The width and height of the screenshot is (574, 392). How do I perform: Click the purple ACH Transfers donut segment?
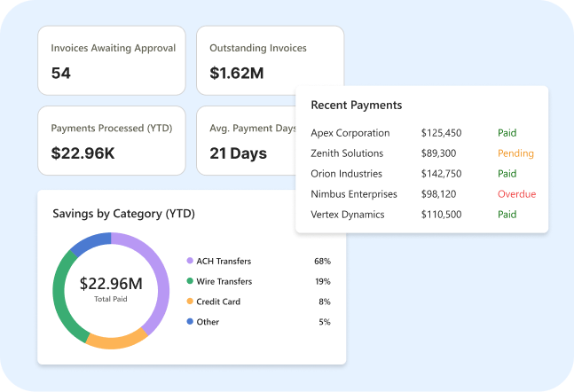click(162, 282)
